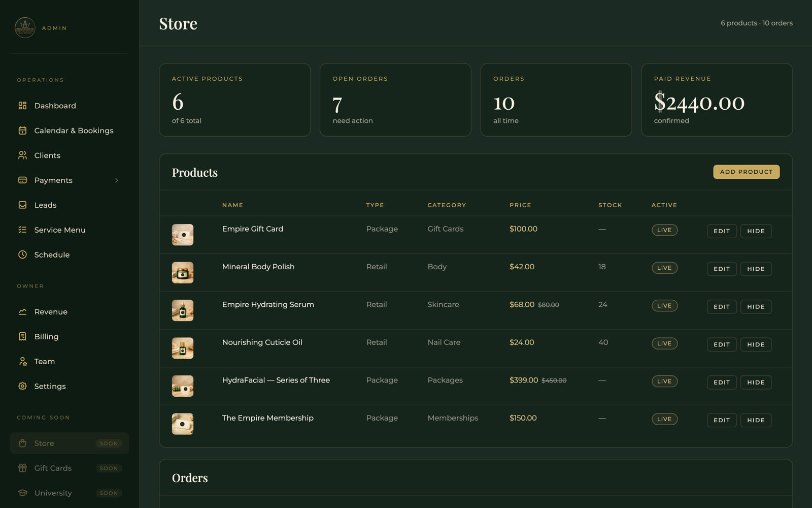Click the Calendar & Bookings calendar icon
This screenshot has height=508, width=812.
point(22,131)
